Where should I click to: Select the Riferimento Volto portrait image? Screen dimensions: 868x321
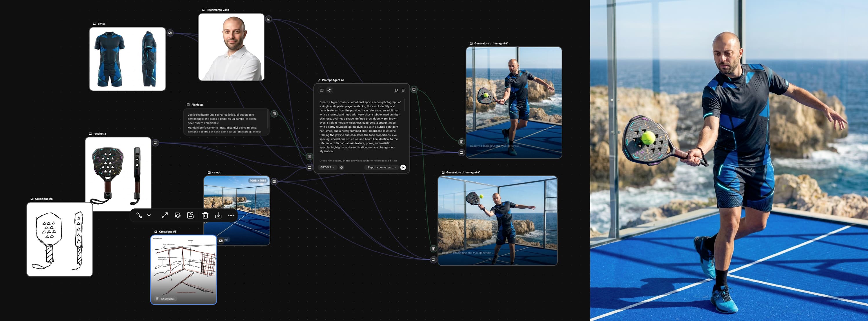[x=231, y=47]
